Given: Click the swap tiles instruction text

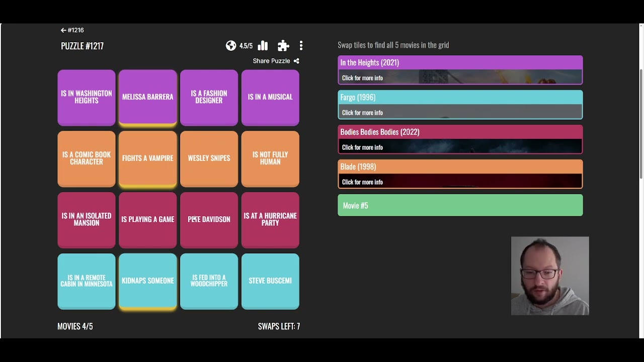Looking at the screenshot, I should pos(393,45).
